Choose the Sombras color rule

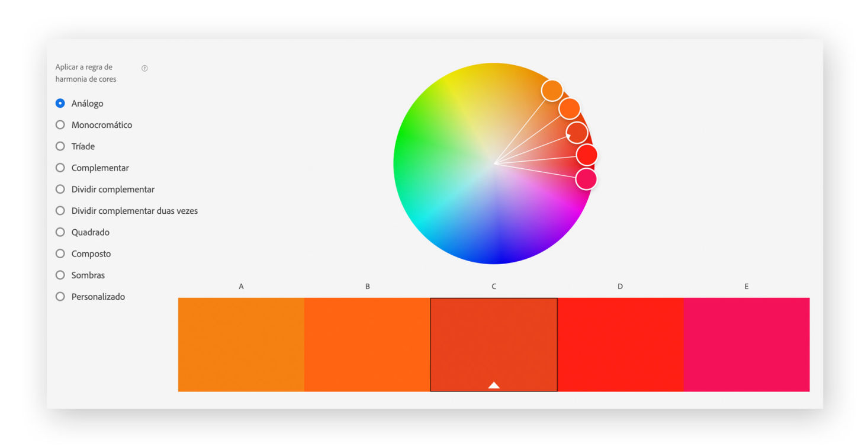[x=80, y=275]
